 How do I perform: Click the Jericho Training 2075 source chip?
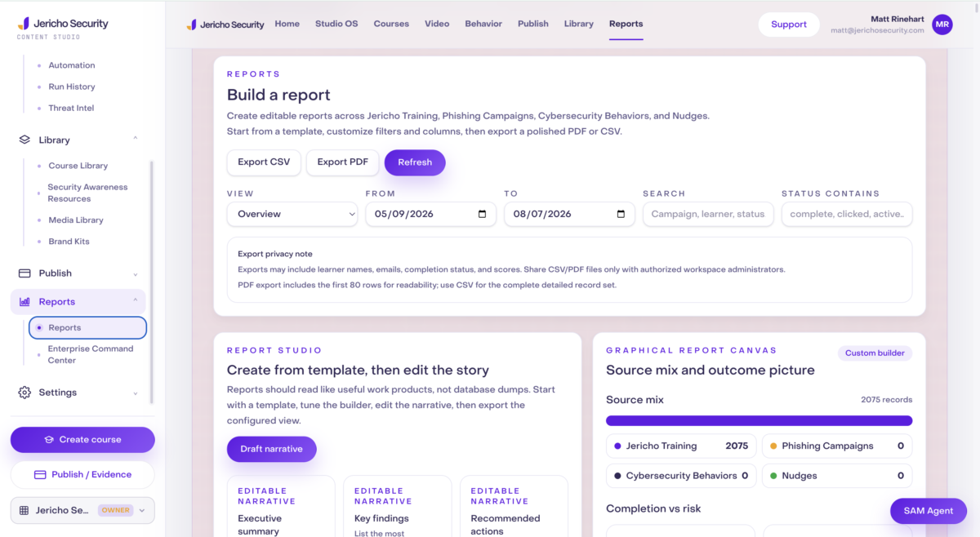(x=681, y=446)
